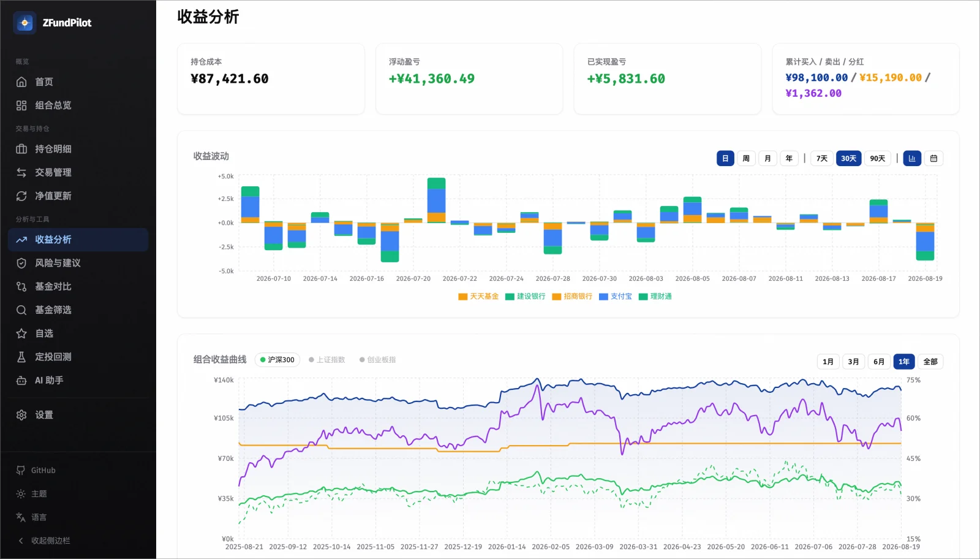Set the curve range to 3月
Viewport: 980px width, 559px height.
point(853,362)
